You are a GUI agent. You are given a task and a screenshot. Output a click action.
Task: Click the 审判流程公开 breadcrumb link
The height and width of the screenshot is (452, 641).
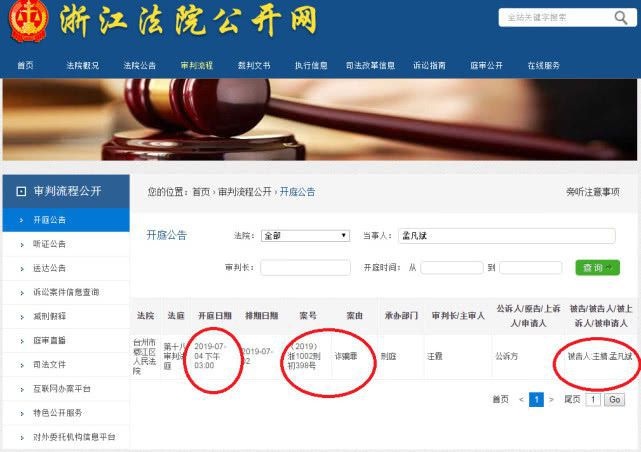[244, 192]
